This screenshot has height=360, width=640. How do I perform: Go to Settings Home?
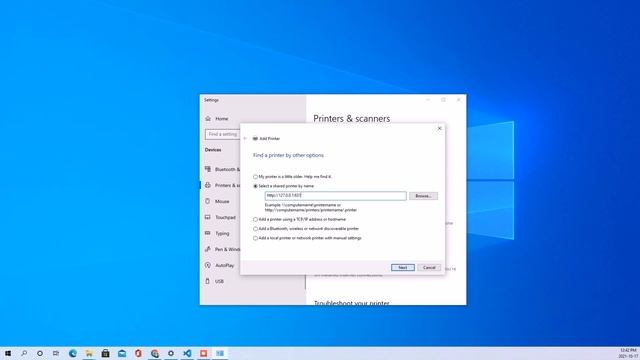click(222, 118)
